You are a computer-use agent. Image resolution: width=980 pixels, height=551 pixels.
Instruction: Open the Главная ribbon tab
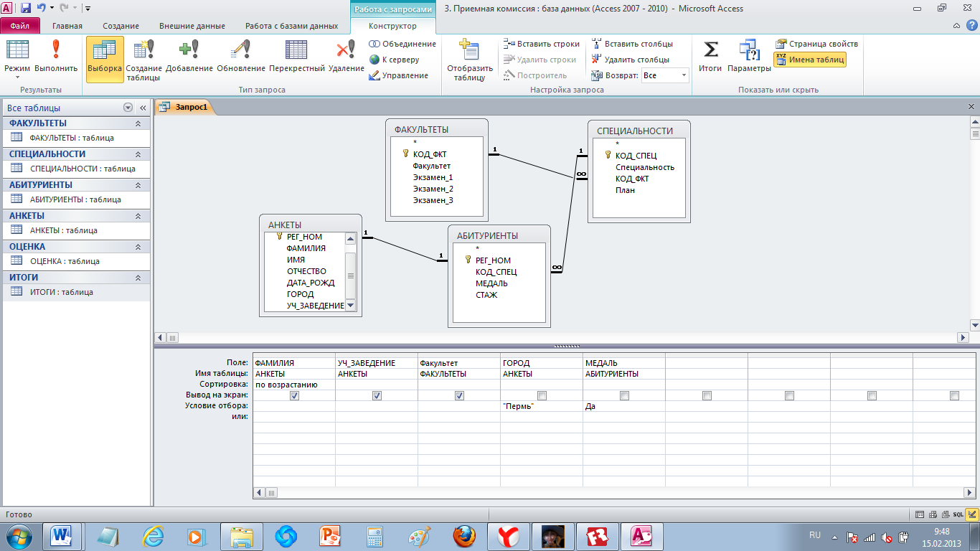(x=67, y=26)
